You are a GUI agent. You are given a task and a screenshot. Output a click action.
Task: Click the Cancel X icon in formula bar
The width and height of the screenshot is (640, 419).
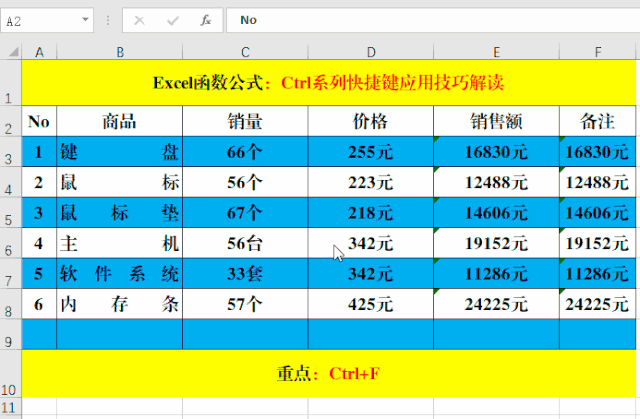point(139,19)
